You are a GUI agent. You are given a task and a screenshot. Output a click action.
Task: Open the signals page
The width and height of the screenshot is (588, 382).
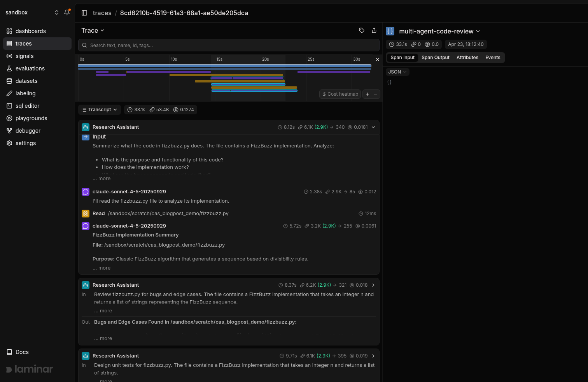tap(37, 56)
